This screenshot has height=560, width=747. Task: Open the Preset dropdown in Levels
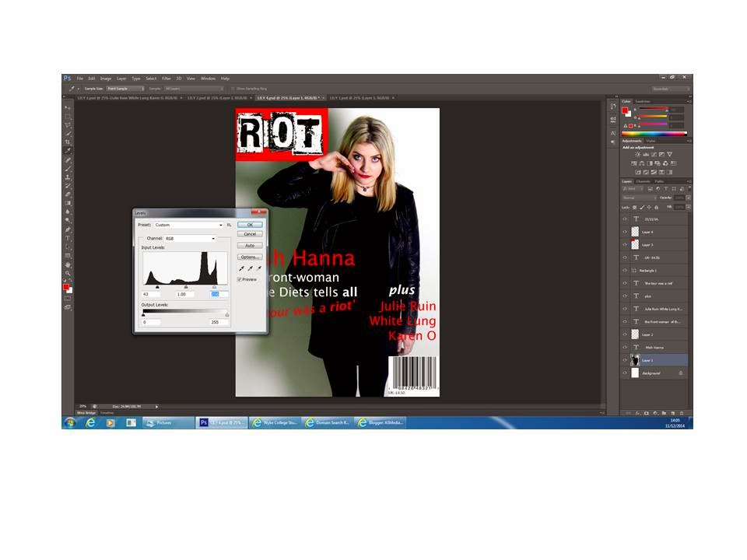[x=188, y=225]
